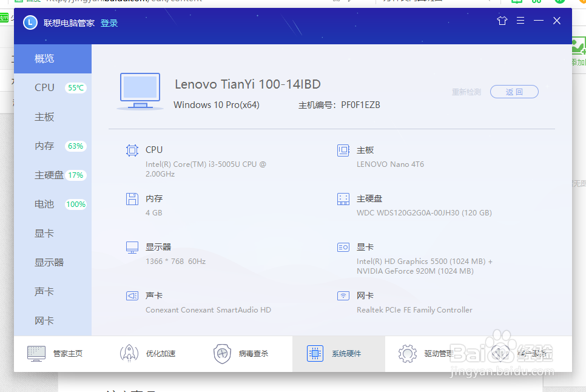
Task: Close the 联想电脑管家 window
Action: point(556,21)
